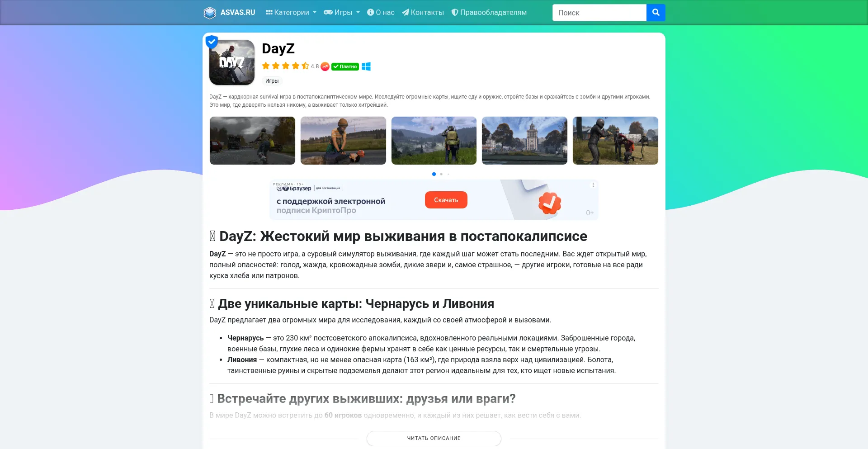Open the ad options three-dot menu

(593, 185)
